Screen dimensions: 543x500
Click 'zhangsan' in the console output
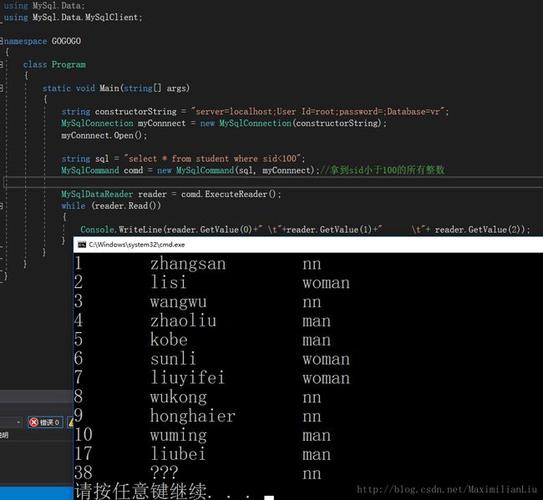point(188,264)
